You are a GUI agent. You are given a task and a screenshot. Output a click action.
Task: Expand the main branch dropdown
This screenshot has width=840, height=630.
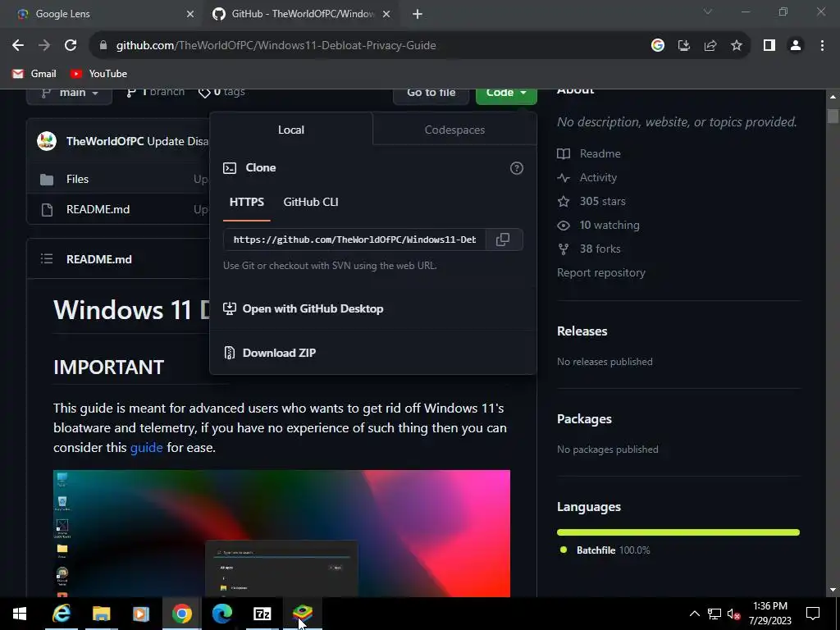[x=70, y=94]
